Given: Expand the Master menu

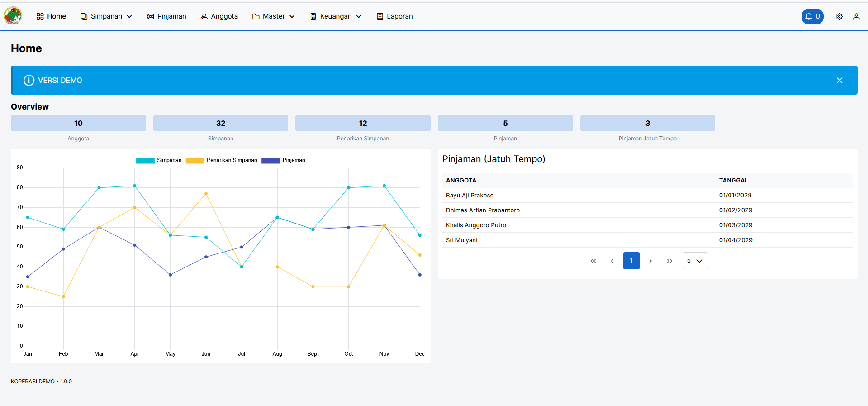Looking at the screenshot, I should coord(274,16).
